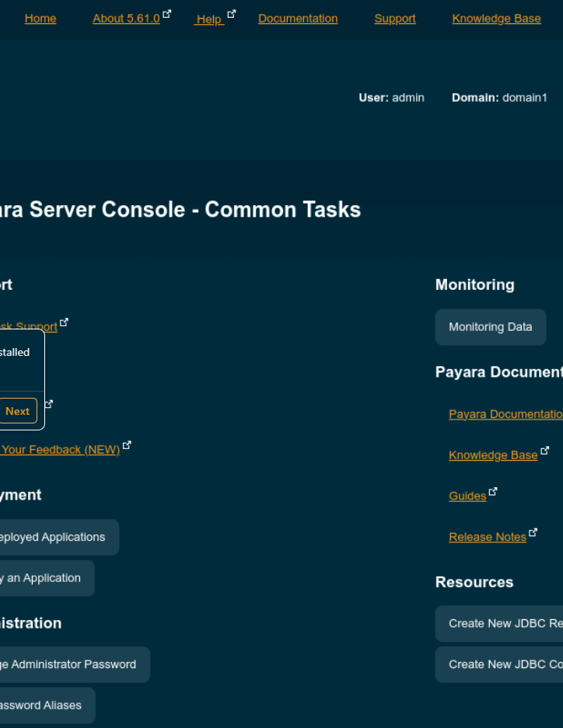Open the Monitoring Data button
Image resolution: width=563 pixels, height=728 pixels.
click(x=490, y=327)
